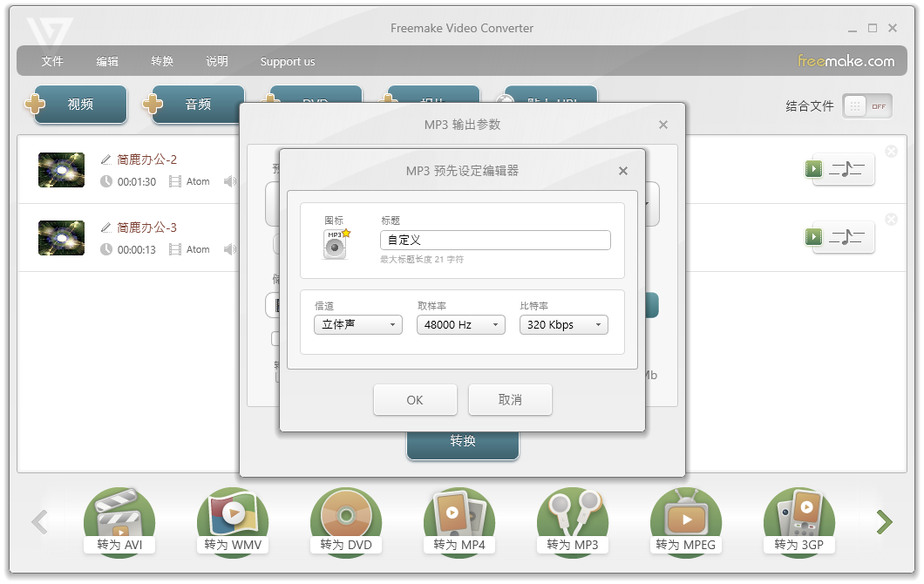Click the green play icon beside 简鹿办公-2
The width and height of the screenshot is (924, 584).
tap(813, 169)
